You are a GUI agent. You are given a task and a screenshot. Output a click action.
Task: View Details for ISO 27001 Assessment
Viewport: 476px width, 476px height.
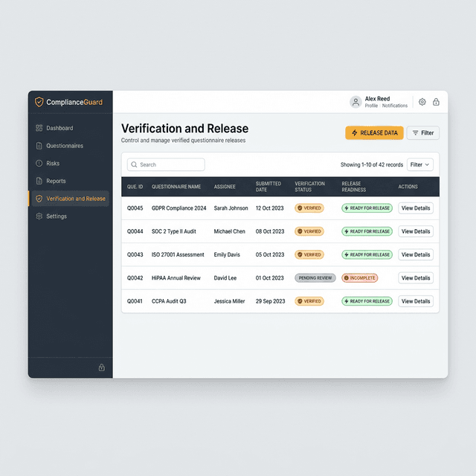point(416,254)
